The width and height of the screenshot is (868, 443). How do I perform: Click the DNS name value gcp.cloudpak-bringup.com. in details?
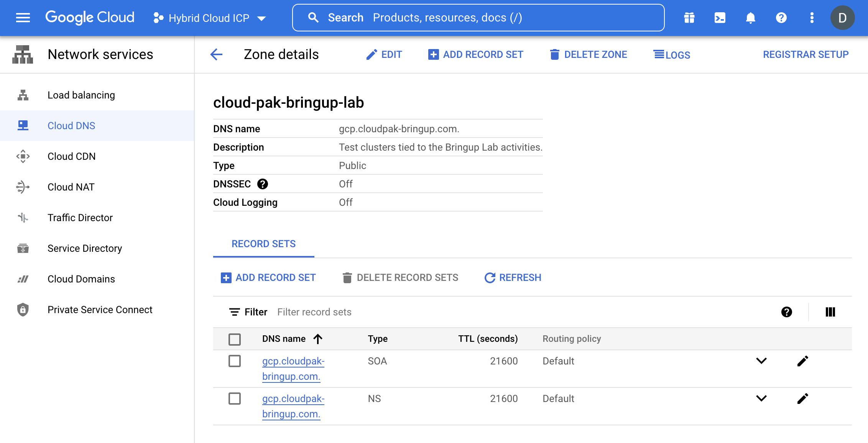coord(399,129)
